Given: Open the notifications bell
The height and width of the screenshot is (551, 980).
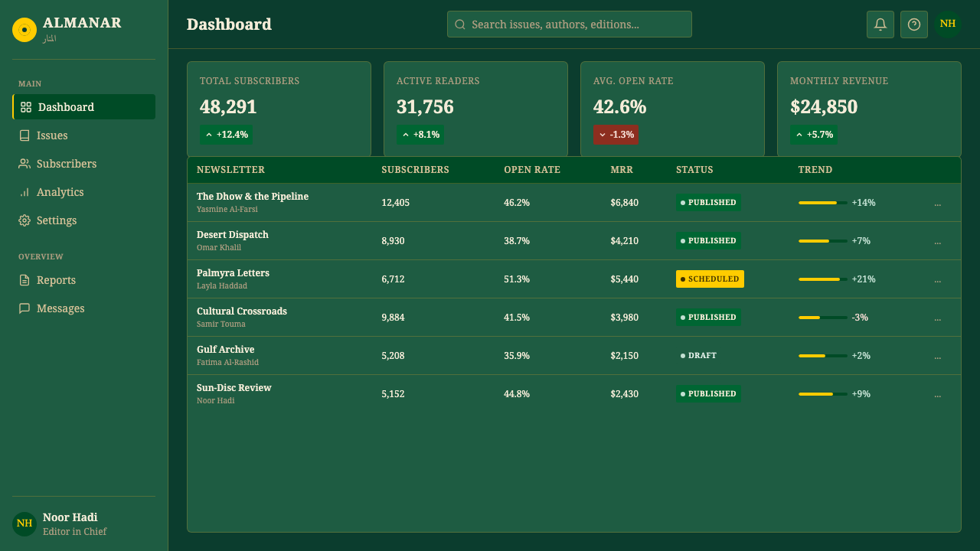Looking at the screenshot, I should click(x=880, y=24).
